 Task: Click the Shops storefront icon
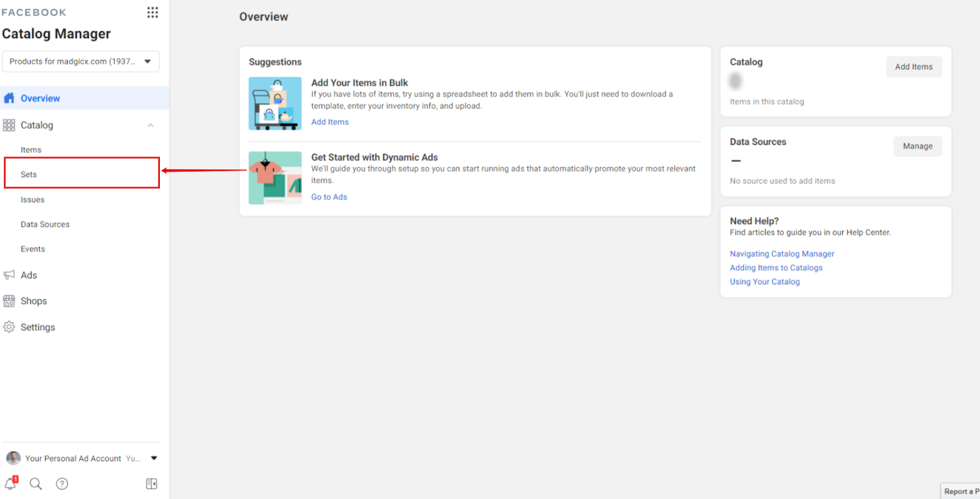[9, 301]
